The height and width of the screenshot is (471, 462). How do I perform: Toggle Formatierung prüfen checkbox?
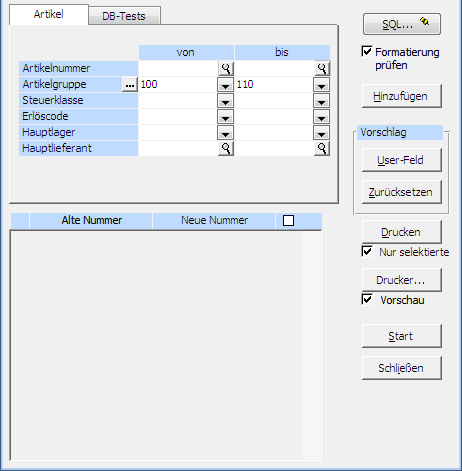tap(367, 52)
